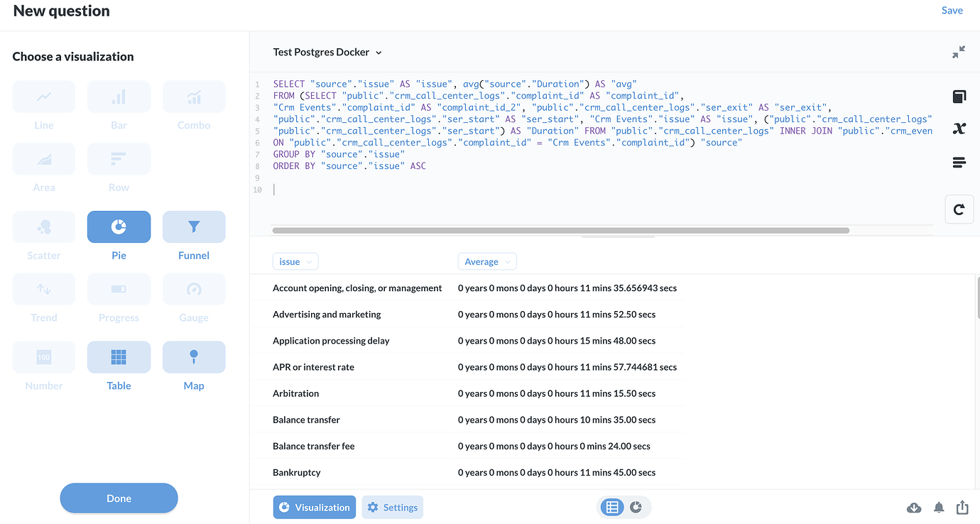Open sharing options with the share icon

(x=962, y=507)
